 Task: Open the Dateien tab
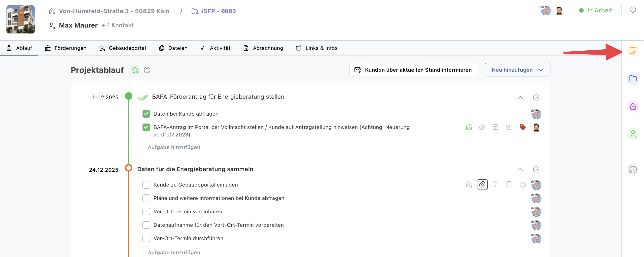point(173,48)
